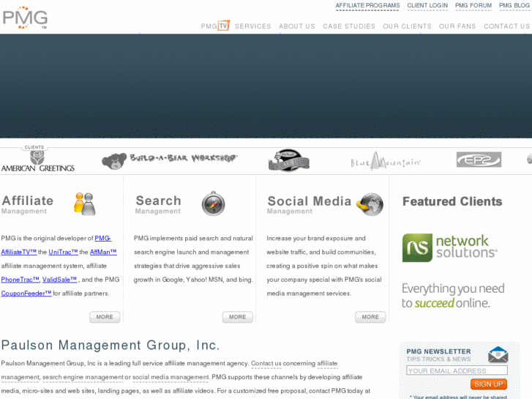This screenshot has width=532, height=399.
Task: Click the Contact us link in paragraph
Action: point(266,363)
